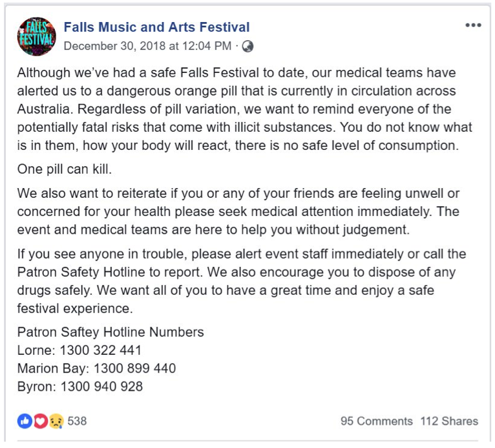495x448 pixels.
Task: View the 538 reactions list
Action: coord(77,421)
